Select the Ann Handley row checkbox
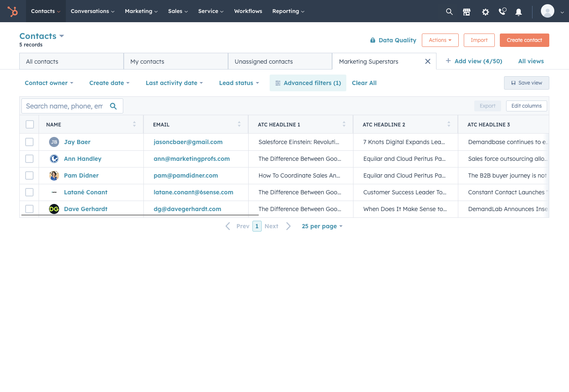 click(29, 159)
